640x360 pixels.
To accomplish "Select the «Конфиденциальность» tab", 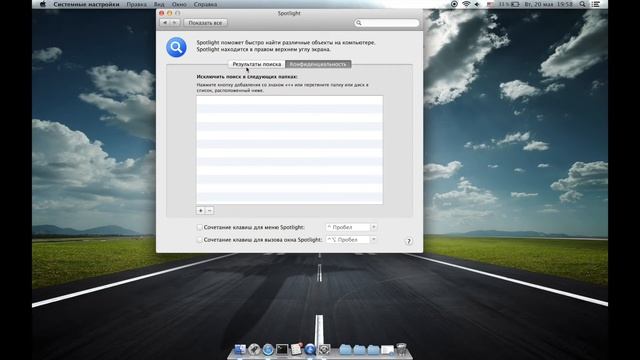I will click(318, 64).
